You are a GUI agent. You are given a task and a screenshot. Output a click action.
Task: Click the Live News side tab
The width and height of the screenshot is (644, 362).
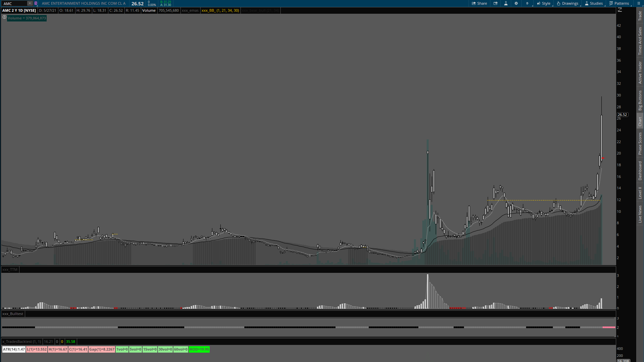click(x=640, y=214)
